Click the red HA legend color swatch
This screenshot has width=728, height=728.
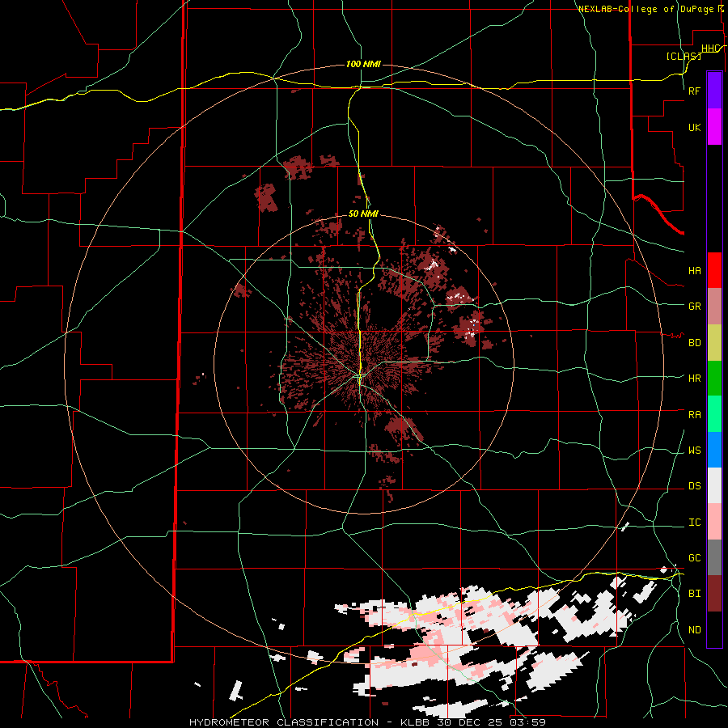coord(714,270)
